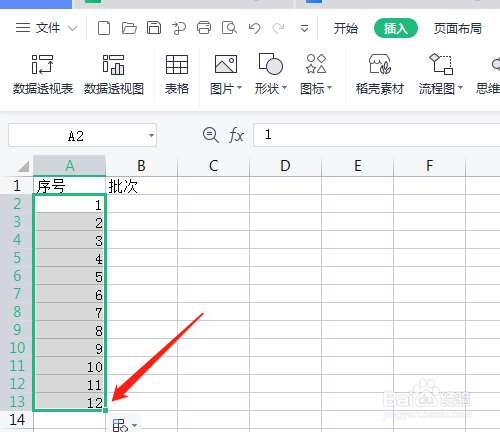Expand the 流程图 dropdown arrow
The height and width of the screenshot is (432, 500).
pos(460,88)
